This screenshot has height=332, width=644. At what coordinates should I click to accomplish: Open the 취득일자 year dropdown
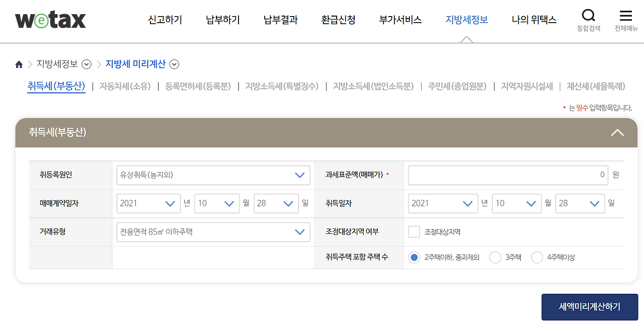coord(443,203)
